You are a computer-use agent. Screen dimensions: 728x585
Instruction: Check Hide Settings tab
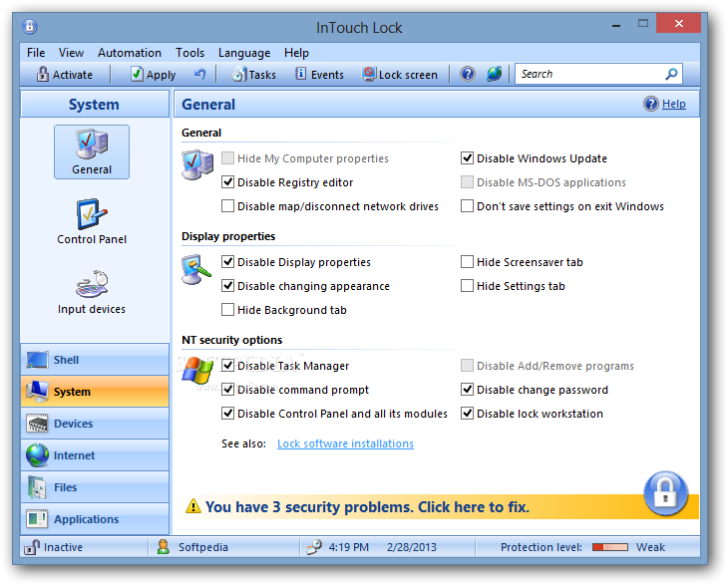467,286
